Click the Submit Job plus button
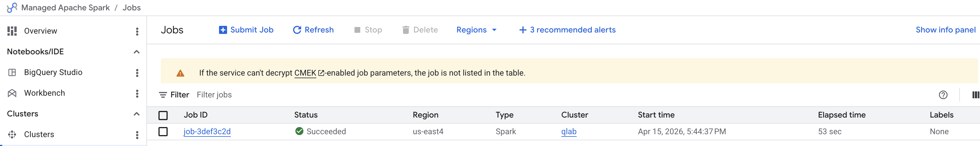 [246, 30]
